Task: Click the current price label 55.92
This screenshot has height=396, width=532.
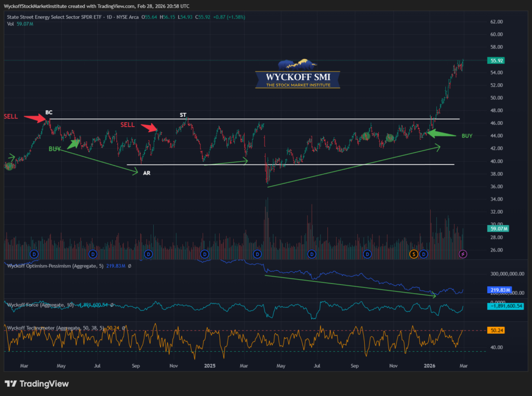Action: coord(497,60)
